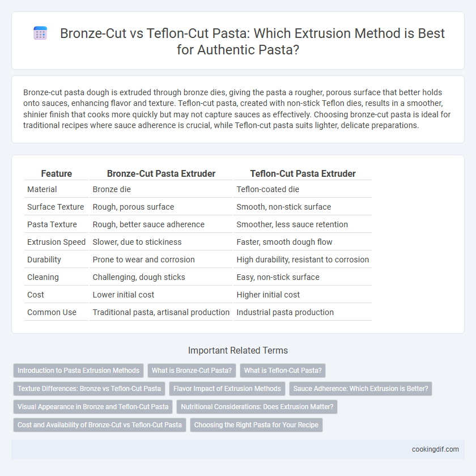476x476 pixels.
Task: Select the Important Related Terms heading
Action: [238, 350]
